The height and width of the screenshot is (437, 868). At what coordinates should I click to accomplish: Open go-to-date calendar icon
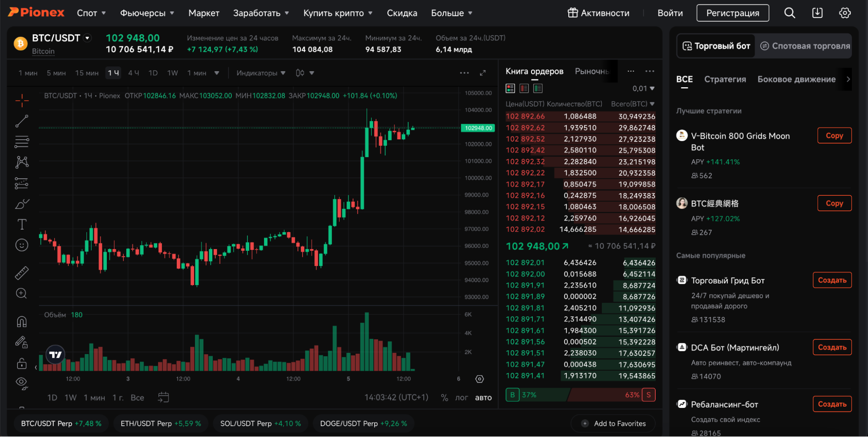click(163, 398)
